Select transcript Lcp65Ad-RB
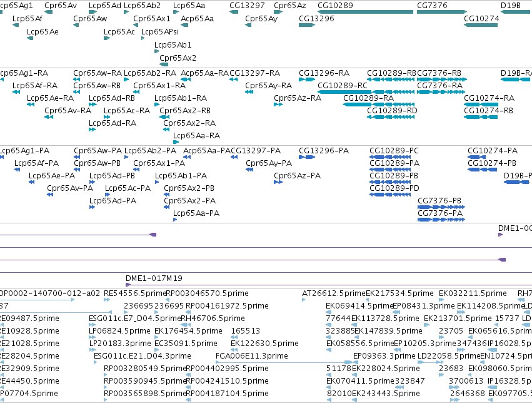Screen dimensions: 532x403 tap(112, 98)
